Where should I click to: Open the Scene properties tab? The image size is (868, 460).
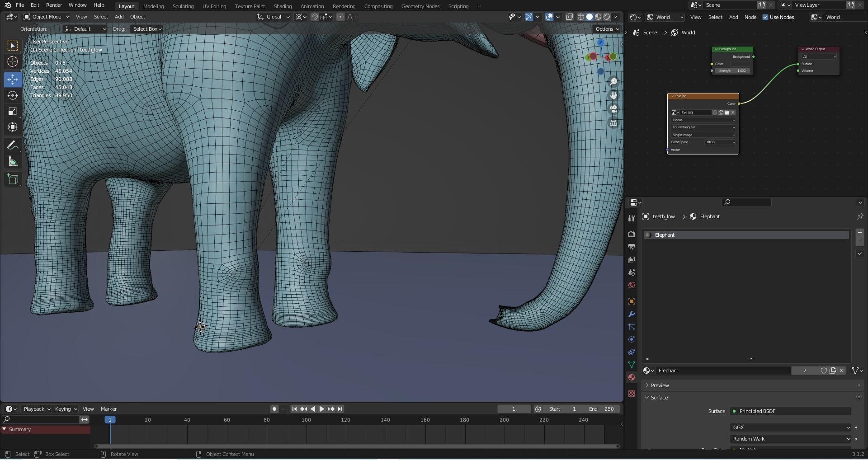tap(632, 272)
